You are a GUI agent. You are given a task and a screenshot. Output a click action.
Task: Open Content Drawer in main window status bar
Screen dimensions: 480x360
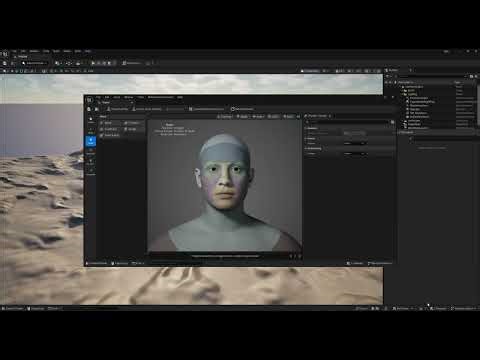tap(13, 308)
